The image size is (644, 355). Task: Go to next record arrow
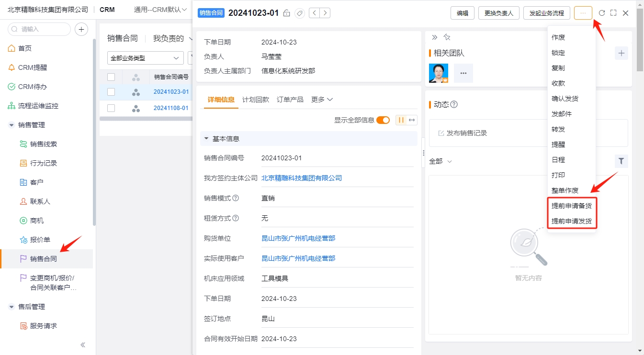(325, 13)
